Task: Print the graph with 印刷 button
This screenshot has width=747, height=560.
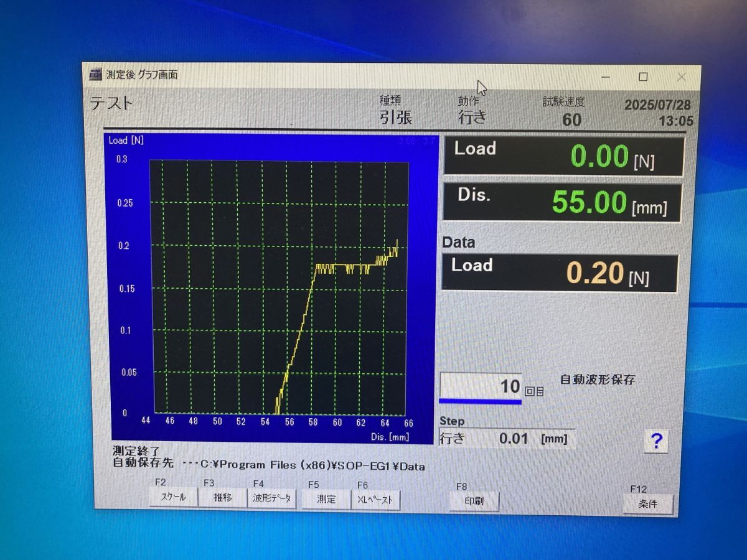Action: pyautogui.click(x=474, y=501)
